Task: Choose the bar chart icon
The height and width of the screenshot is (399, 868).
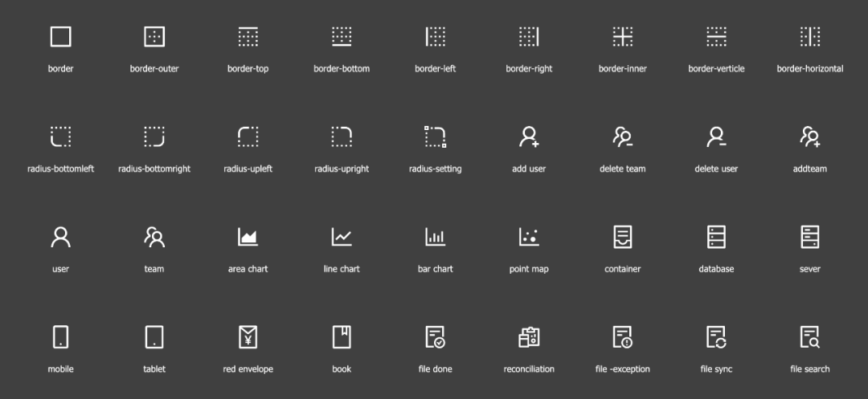Action: (x=435, y=237)
